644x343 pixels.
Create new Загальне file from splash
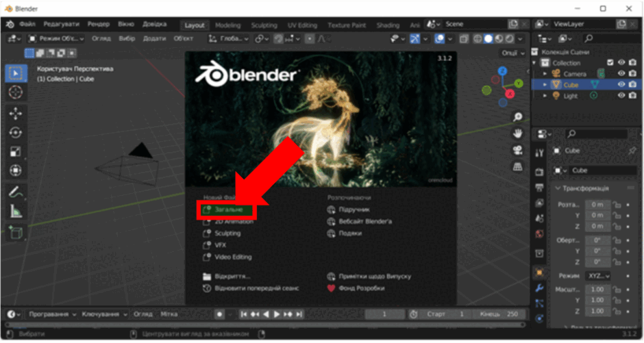[228, 209]
